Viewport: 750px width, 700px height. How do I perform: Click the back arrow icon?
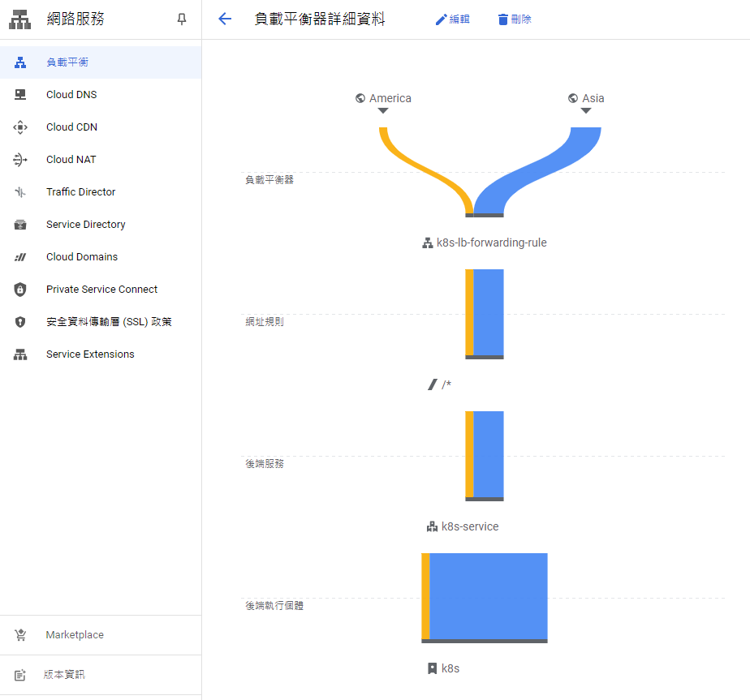tap(225, 19)
